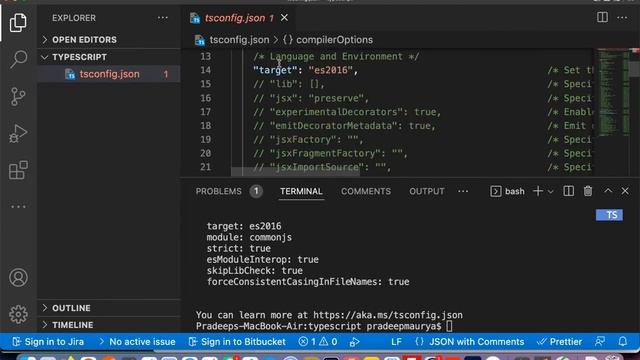
Task: Open the Explorer view in activity bar
Action: [18, 22]
